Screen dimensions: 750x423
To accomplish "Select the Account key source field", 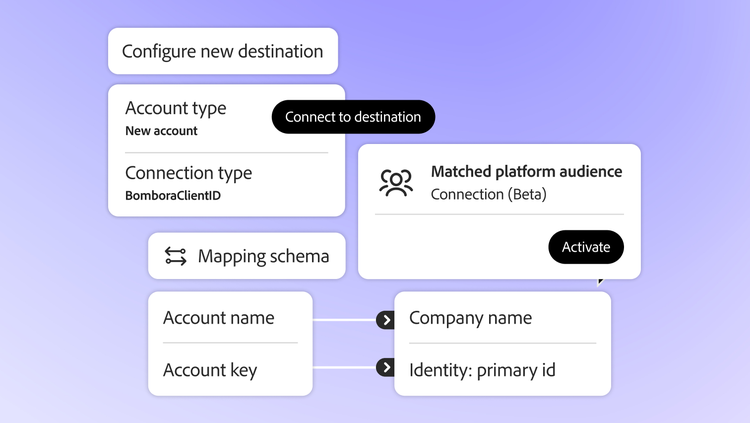I will pos(210,370).
